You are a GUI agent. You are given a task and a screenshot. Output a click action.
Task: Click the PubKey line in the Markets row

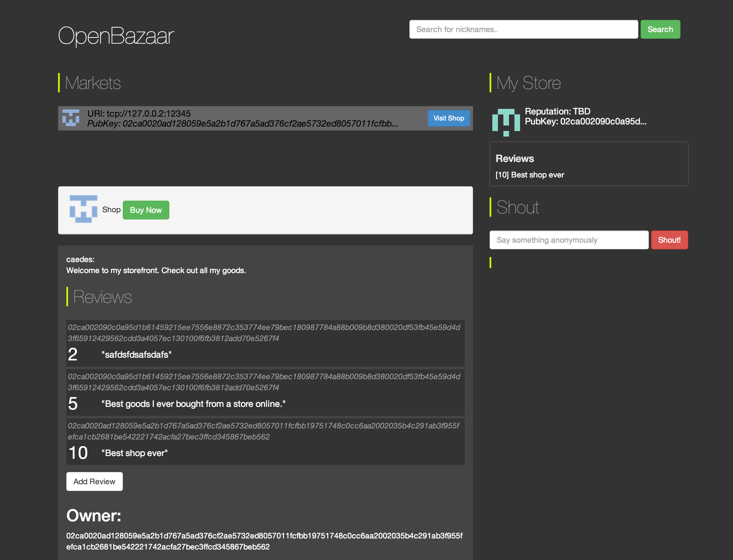[243, 124]
